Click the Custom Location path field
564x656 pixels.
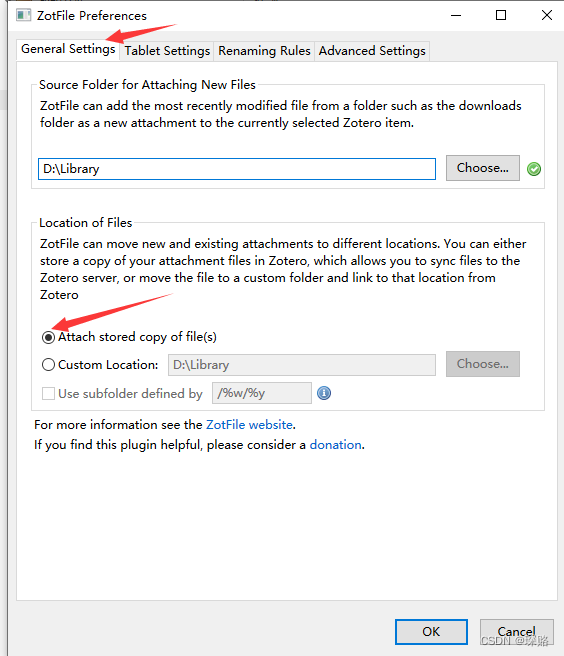click(x=302, y=365)
